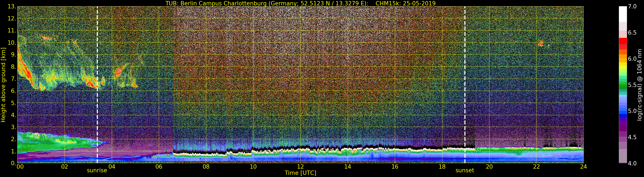The image size is (644, 177).
Task: Click the height axis tick '10.'
Action: tap(12, 43)
